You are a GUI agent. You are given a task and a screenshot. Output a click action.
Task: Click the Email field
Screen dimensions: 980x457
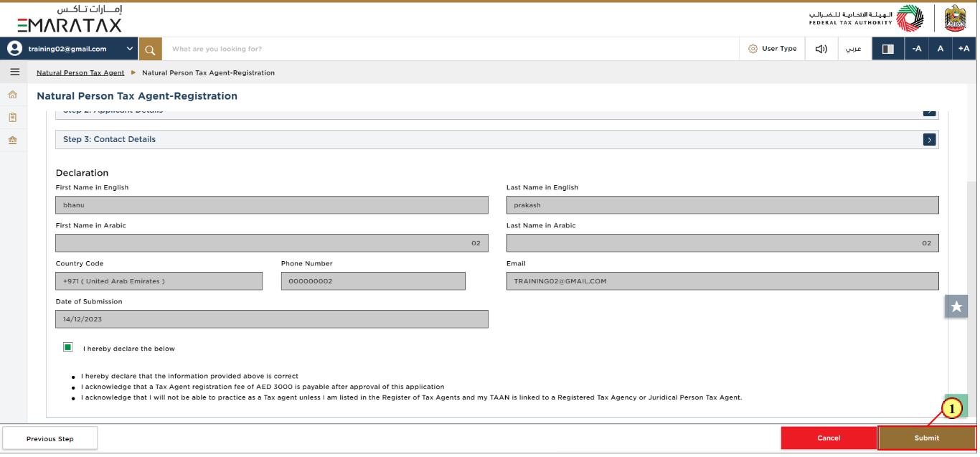point(722,281)
